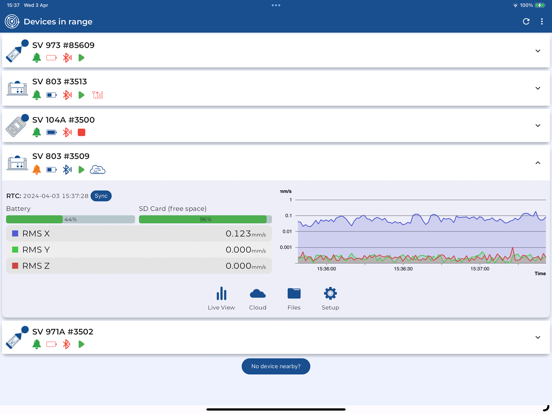Tap the SV 803 #3509 device name
This screenshot has width=552, height=414.
click(61, 156)
